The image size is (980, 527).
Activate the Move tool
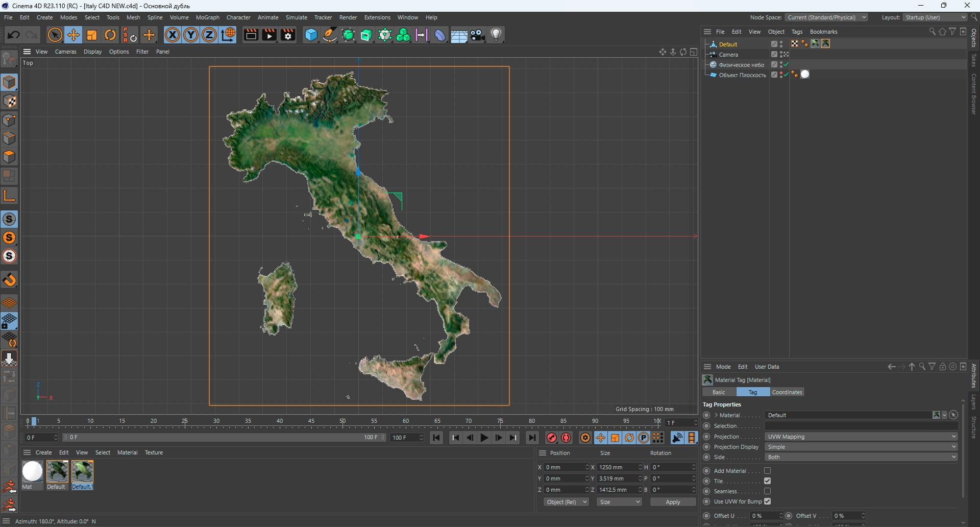tap(73, 35)
